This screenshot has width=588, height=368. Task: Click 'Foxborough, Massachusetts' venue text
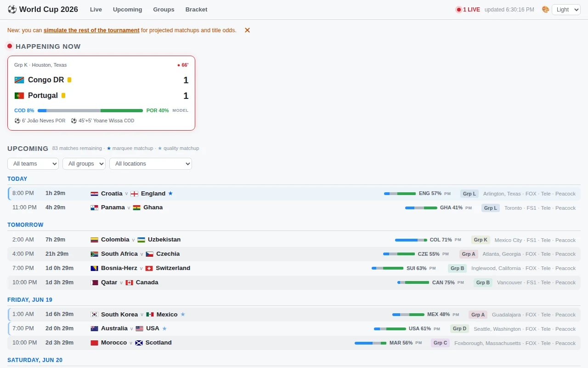click(488, 343)
